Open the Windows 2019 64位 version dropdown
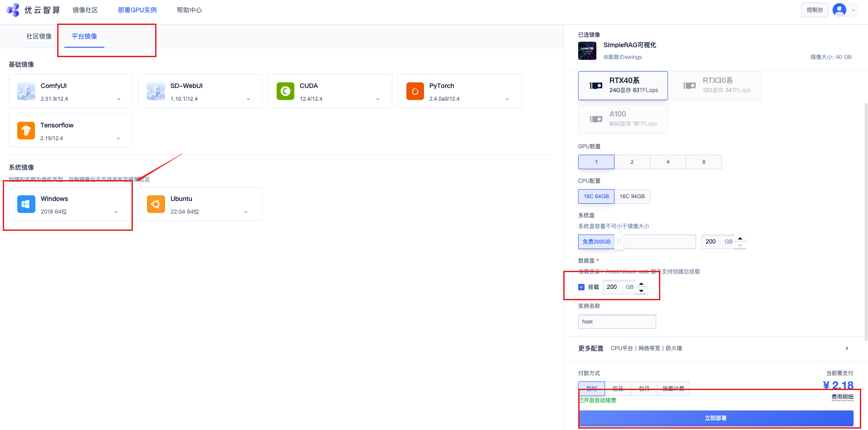Image resolution: width=868 pixels, height=430 pixels. click(x=116, y=212)
